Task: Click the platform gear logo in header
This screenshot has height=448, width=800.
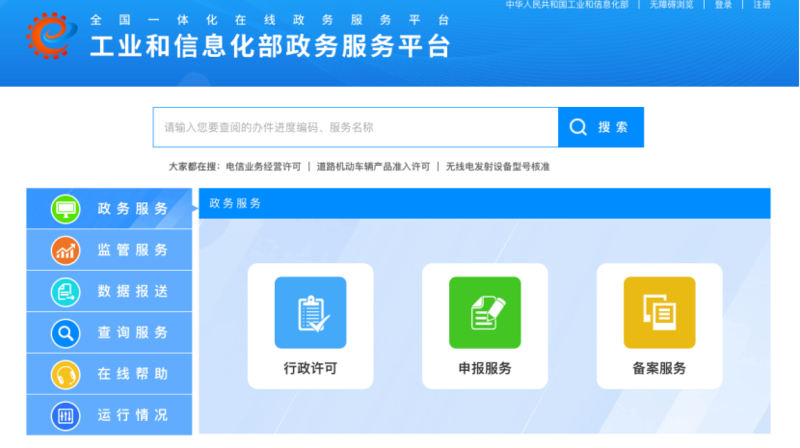Action: click(x=52, y=36)
